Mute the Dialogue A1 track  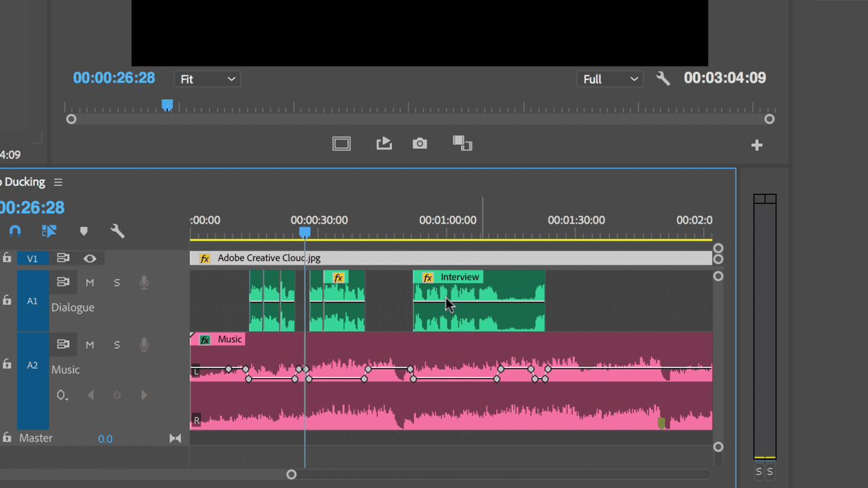90,283
